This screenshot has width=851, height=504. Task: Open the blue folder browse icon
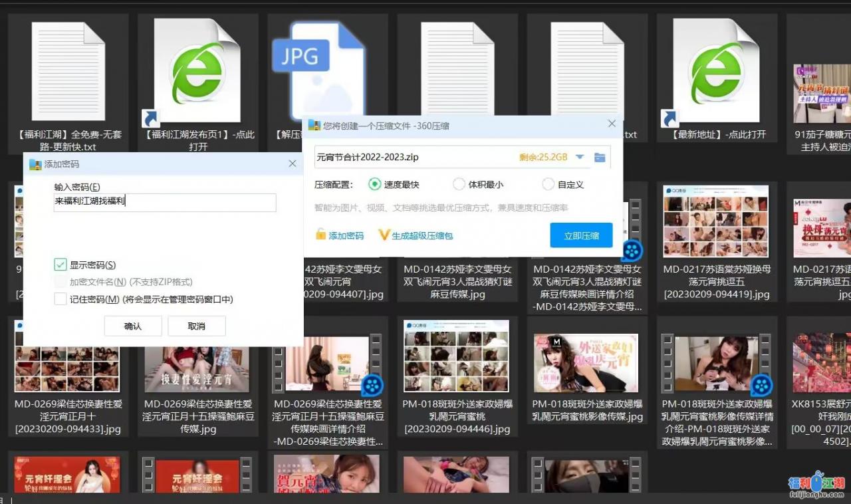click(x=599, y=157)
